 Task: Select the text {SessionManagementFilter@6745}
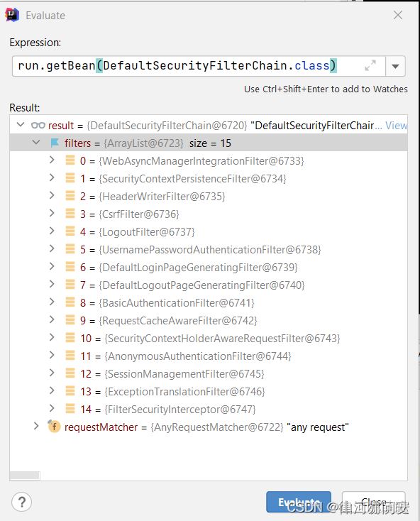click(184, 374)
